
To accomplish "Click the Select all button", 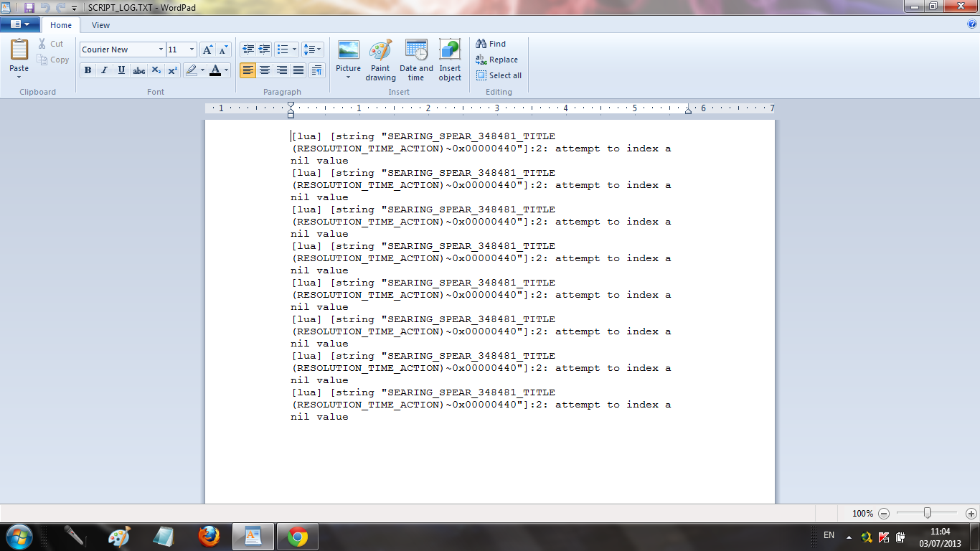I will pyautogui.click(x=499, y=75).
